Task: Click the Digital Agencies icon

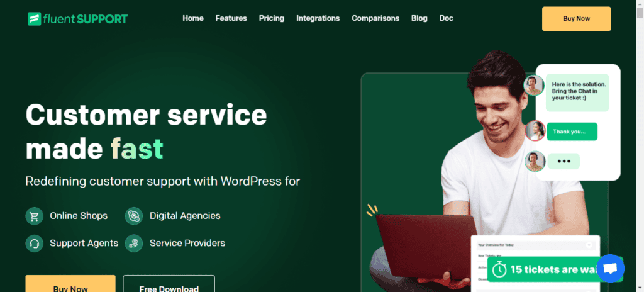Action: 134,216
